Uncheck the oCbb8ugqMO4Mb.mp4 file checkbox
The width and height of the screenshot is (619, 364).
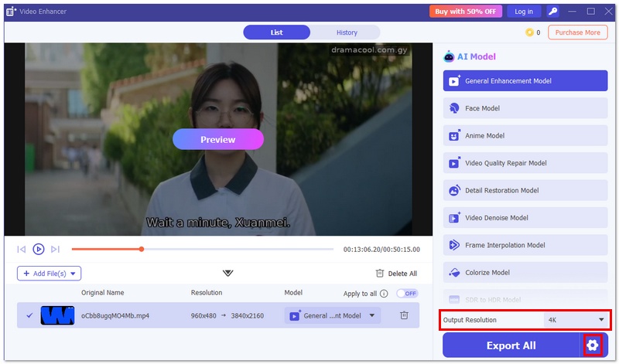click(29, 315)
